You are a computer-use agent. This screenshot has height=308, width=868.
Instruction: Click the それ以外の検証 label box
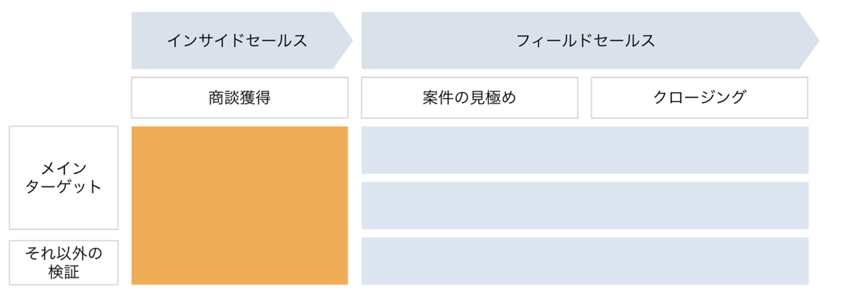pyautogui.click(x=63, y=263)
